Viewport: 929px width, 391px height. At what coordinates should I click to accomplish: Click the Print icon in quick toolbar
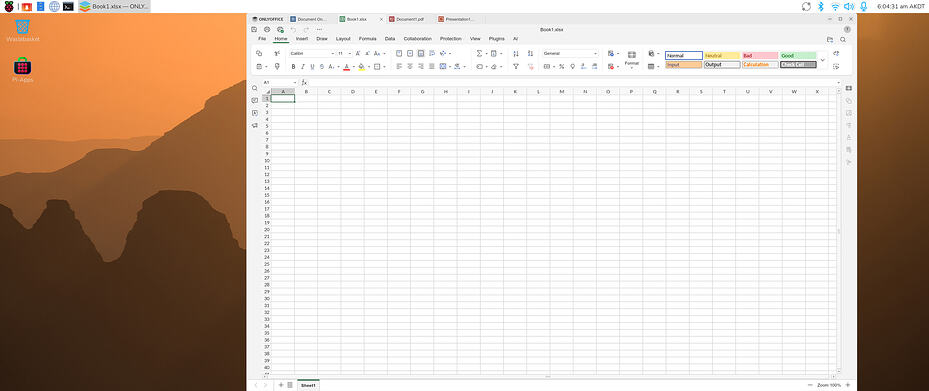tap(267, 29)
